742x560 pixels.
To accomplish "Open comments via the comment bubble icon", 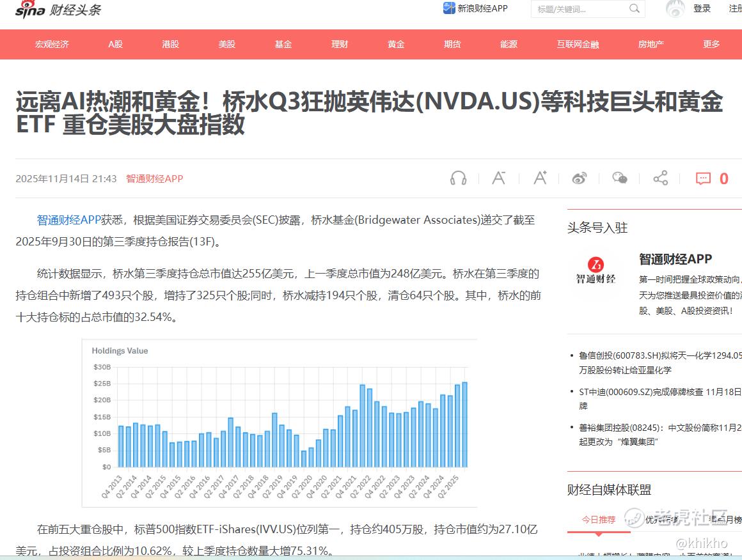I will (x=703, y=179).
